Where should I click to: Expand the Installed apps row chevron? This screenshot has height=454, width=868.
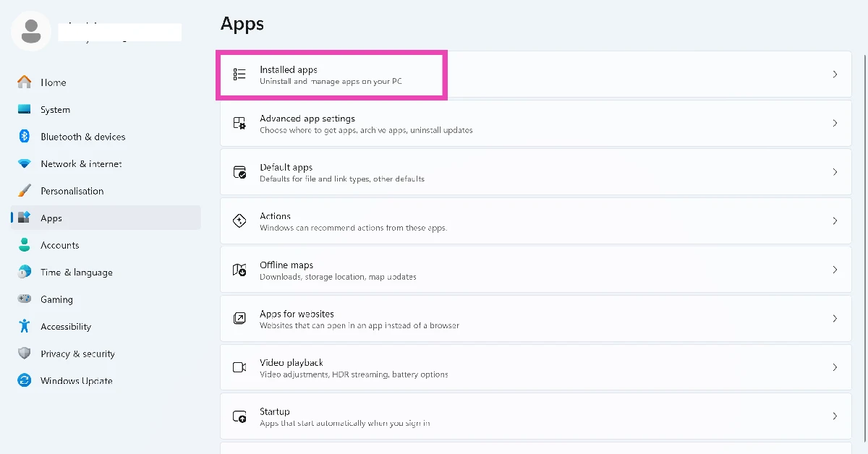click(835, 74)
